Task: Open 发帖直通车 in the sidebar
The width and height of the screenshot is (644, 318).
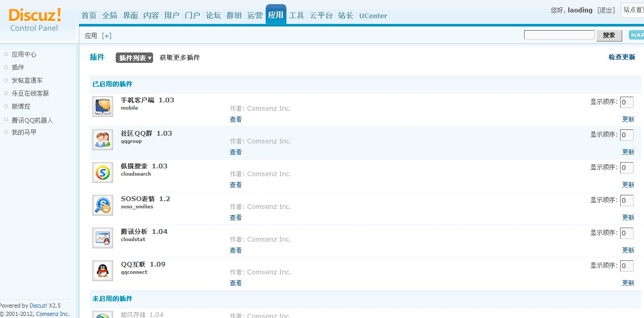Action: [x=27, y=81]
